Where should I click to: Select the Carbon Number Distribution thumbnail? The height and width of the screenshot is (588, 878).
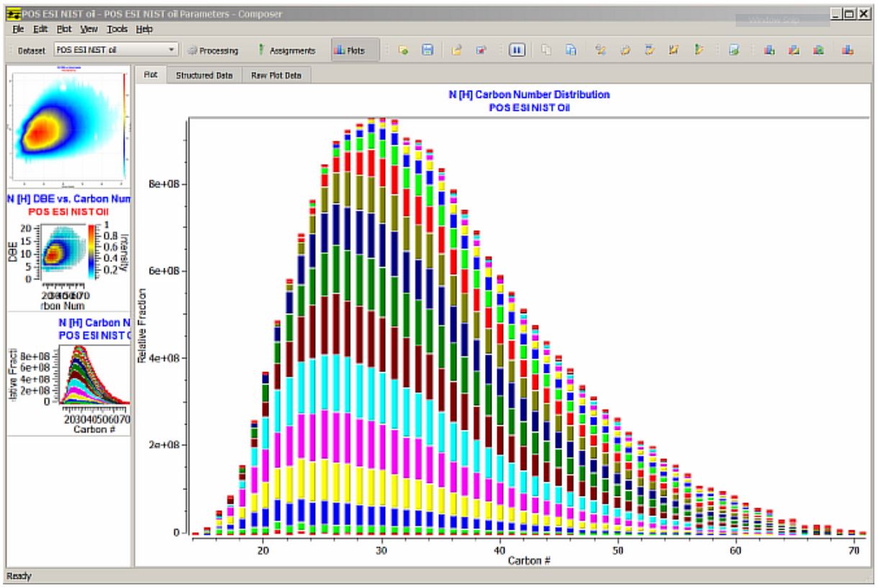pyautogui.click(x=68, y=374)
